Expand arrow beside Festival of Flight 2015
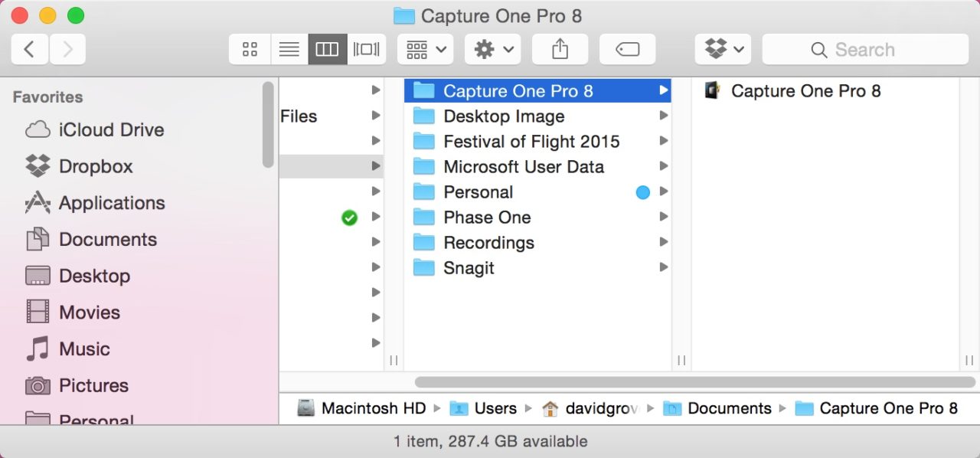Screen dimensions: 980x458 pos(664,142)
